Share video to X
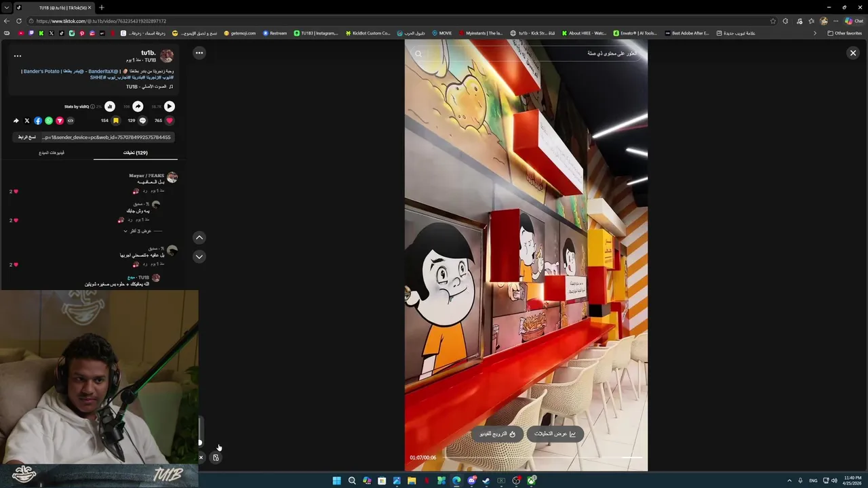The image size is (868, 488). point(27,121)
